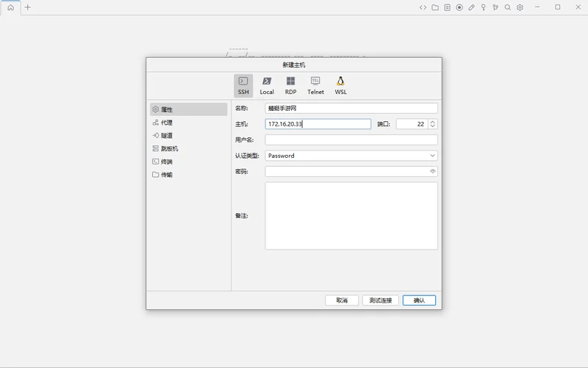Add a new tab with plus icon
This screenshot has height=368, width=588.
point(28,7)
